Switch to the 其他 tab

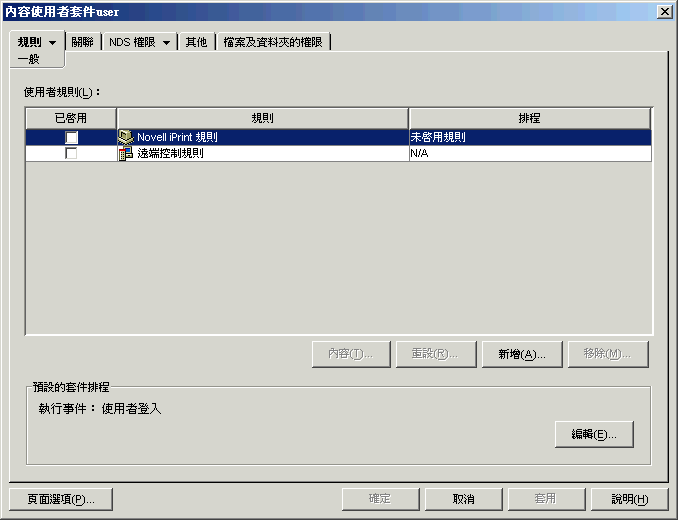click(196, 42)
